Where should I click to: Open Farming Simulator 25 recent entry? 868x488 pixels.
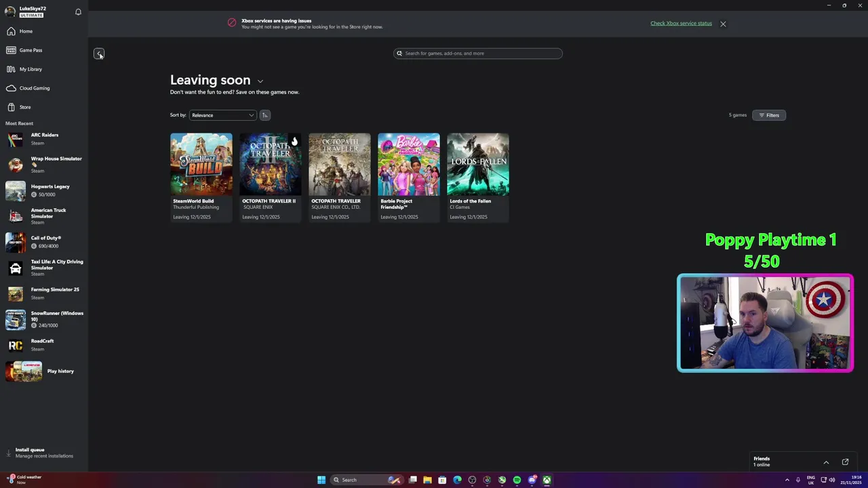pos(44,293)
